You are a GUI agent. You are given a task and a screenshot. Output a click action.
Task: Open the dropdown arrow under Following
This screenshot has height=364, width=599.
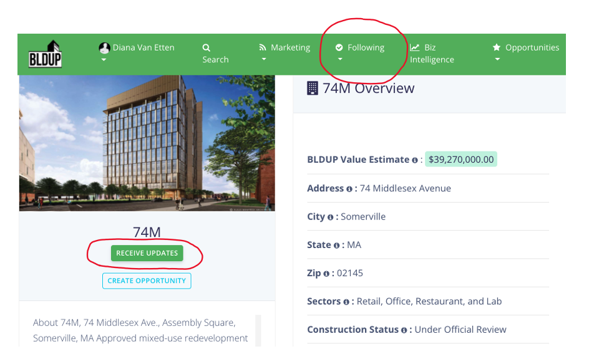tap(340, 60)
